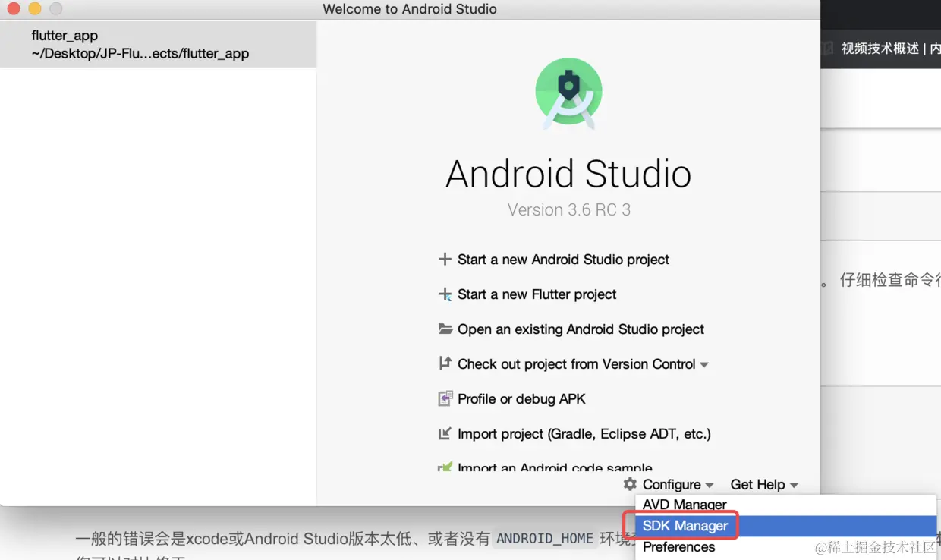The width and height of the screenshot is (941, 560).
Task: Select Preferences from Configure menu
Action: (785, 547)
